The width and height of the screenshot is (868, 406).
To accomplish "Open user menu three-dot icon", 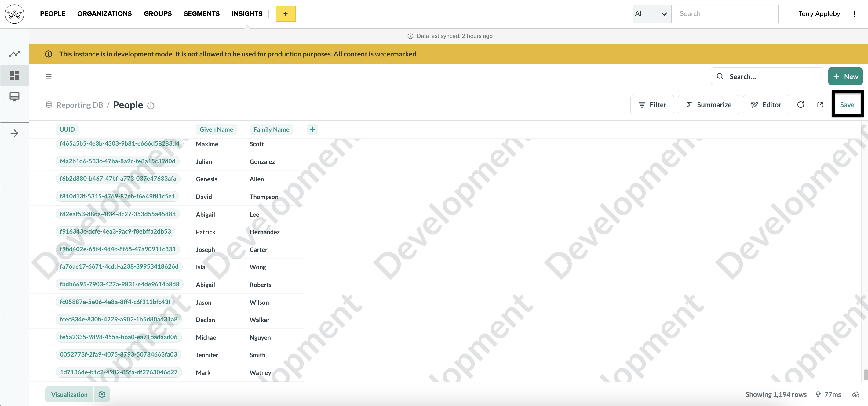I will click(854, 14).
